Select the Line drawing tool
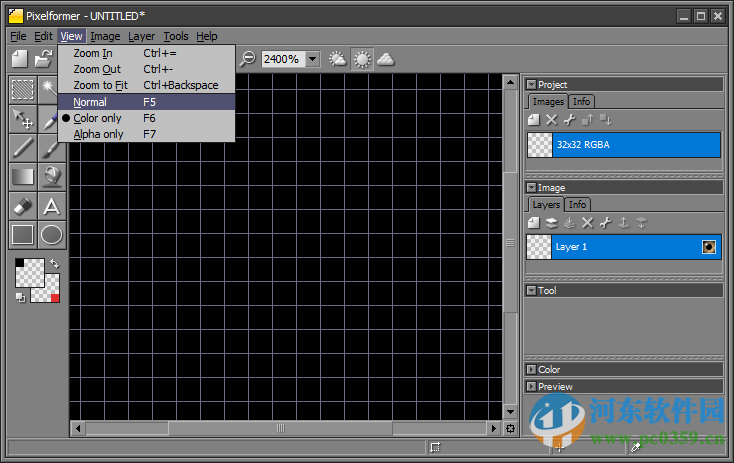Viewport: 734px width, 463px height. [x=22, y=148]
